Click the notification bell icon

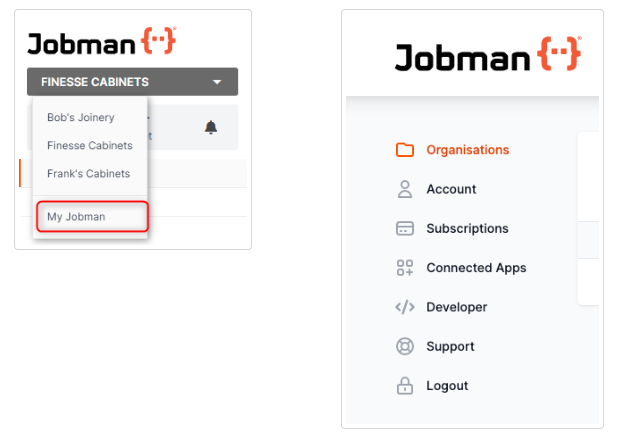(210, 127)
